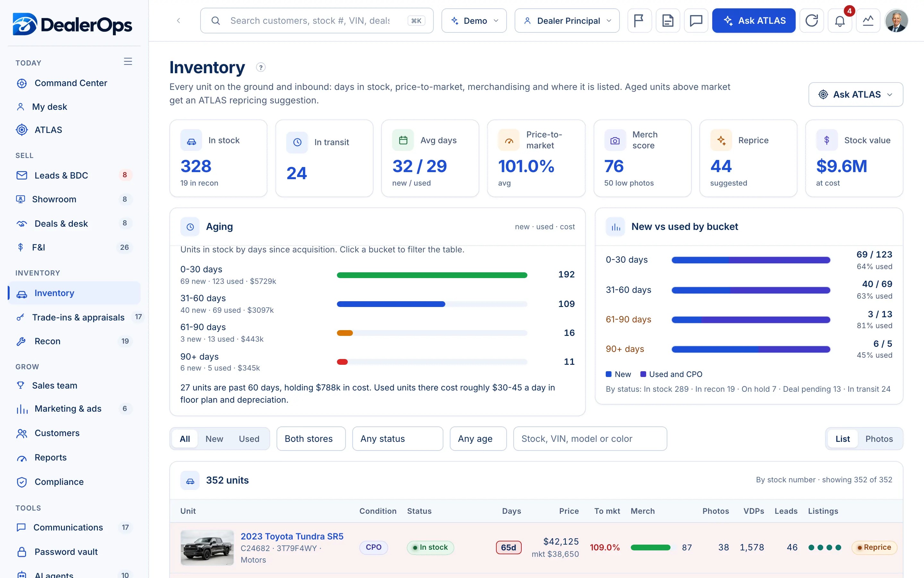
Task: Open Trade-ins & appraisals
Action: [x=74, y=317]
